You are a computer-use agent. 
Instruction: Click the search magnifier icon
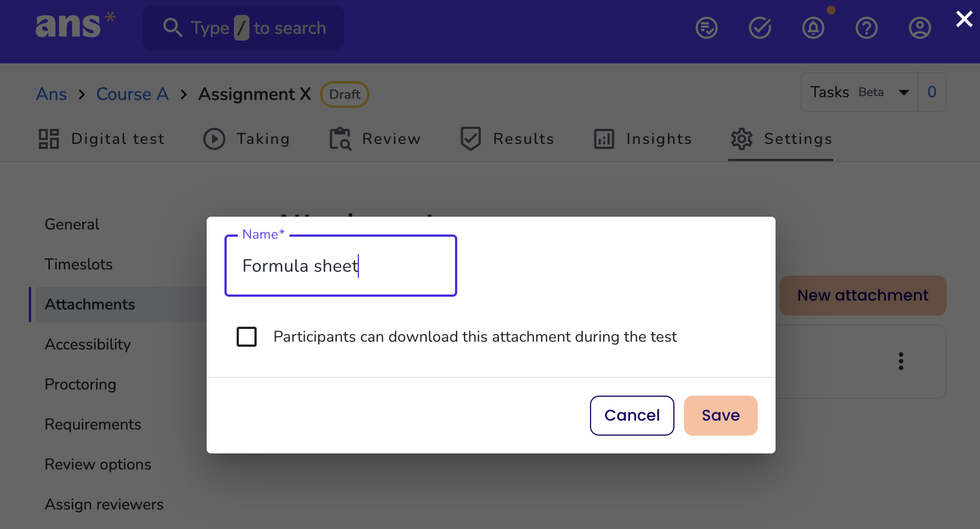click(x=173, y=28)
